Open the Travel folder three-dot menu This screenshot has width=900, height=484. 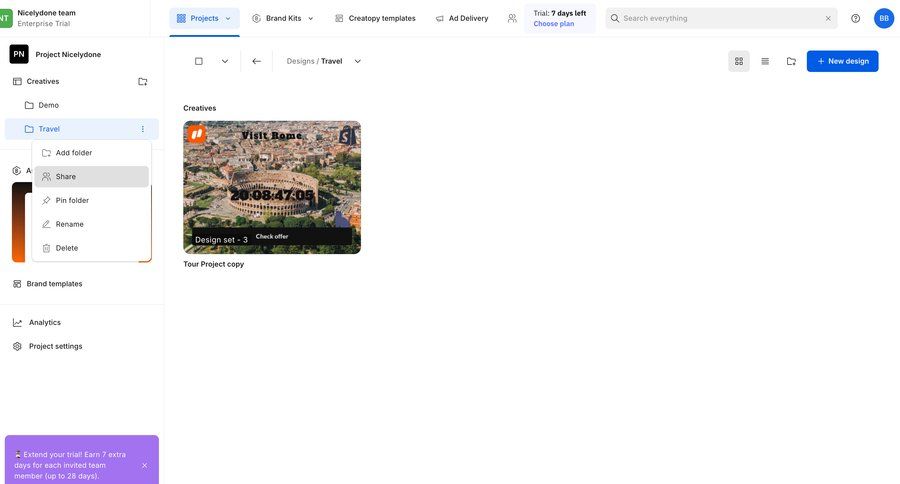[143, 129]
